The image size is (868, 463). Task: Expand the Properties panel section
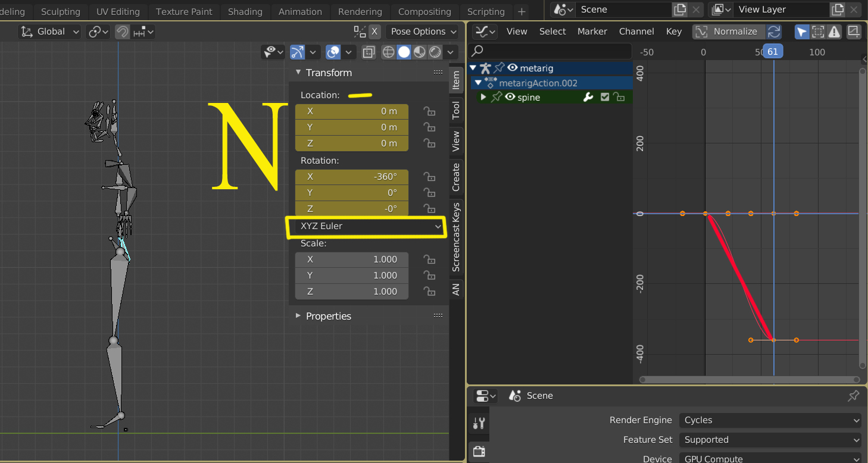[329, 316]
